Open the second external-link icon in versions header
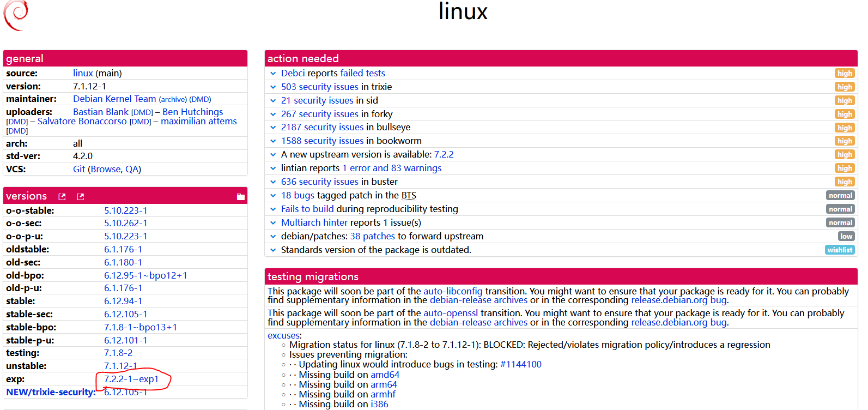Screen dimensions: 868x410 [81, 197]
